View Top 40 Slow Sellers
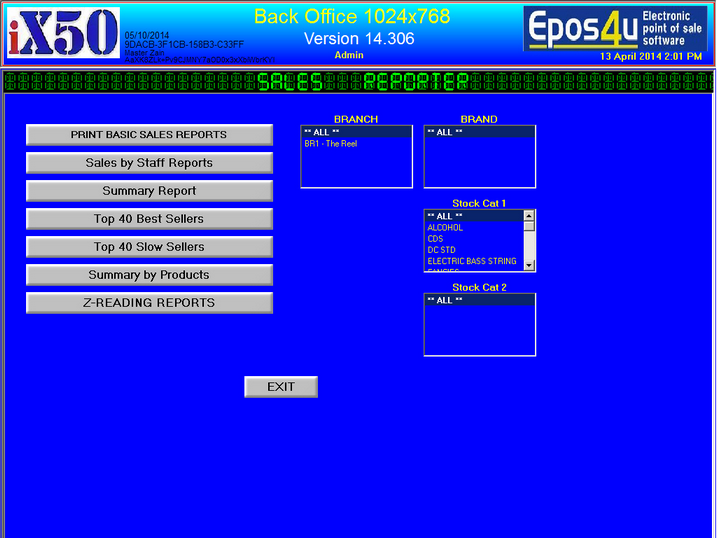Viewport: 717px width, 538px height. [149, 247]
